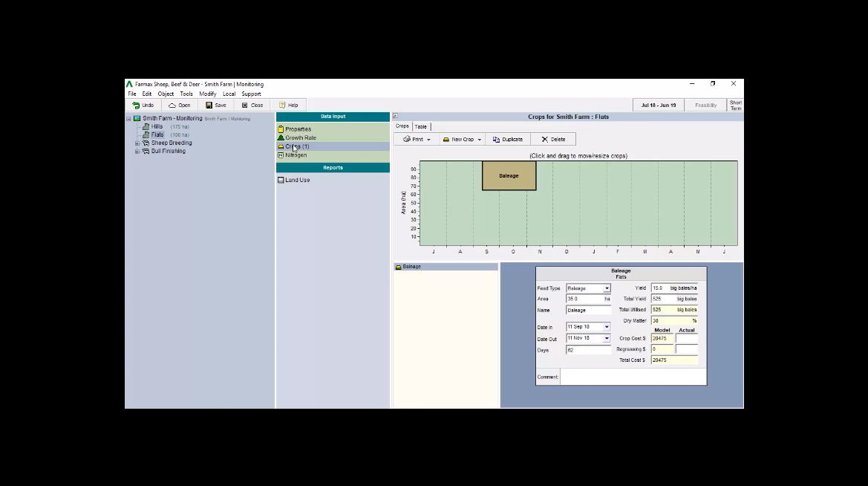Open the Tools menu

186,94
